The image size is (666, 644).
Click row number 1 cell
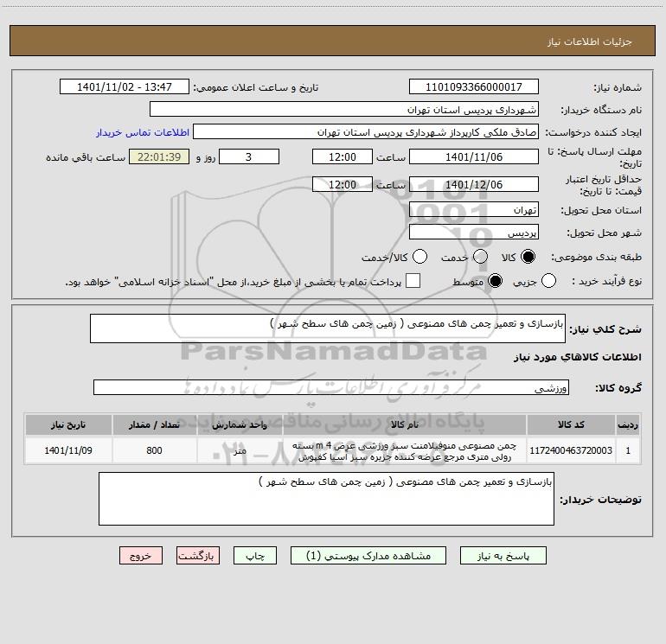628,450
